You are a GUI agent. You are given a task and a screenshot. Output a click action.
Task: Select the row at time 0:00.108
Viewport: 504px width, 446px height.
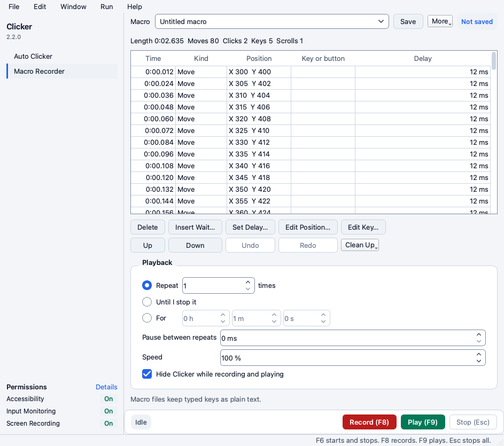coord(311,166)
